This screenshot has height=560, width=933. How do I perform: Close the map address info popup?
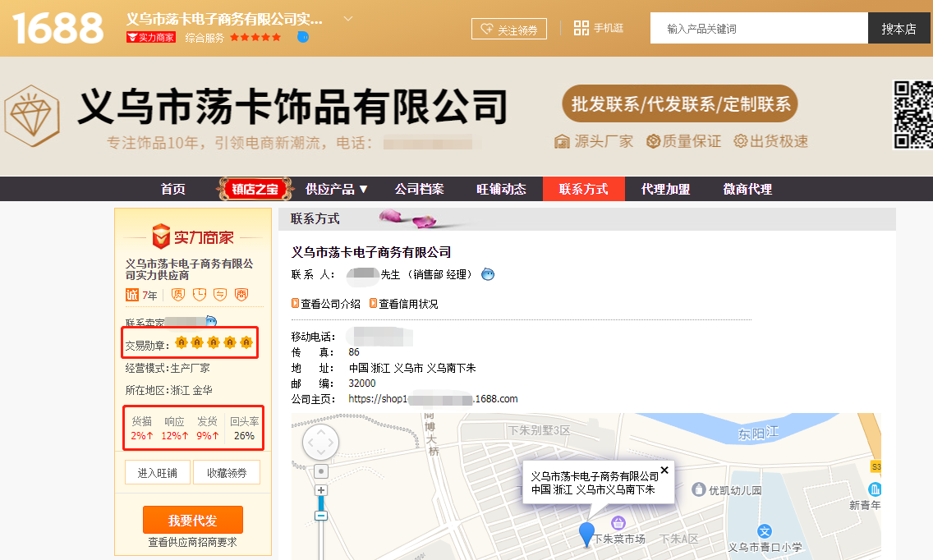(664, 470)
